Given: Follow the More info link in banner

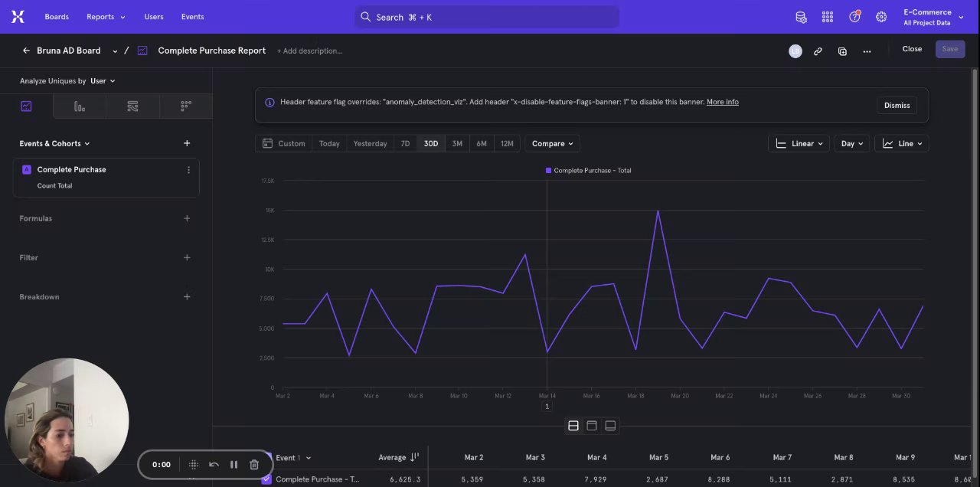Looking at the screenshot, I should 722,102.
